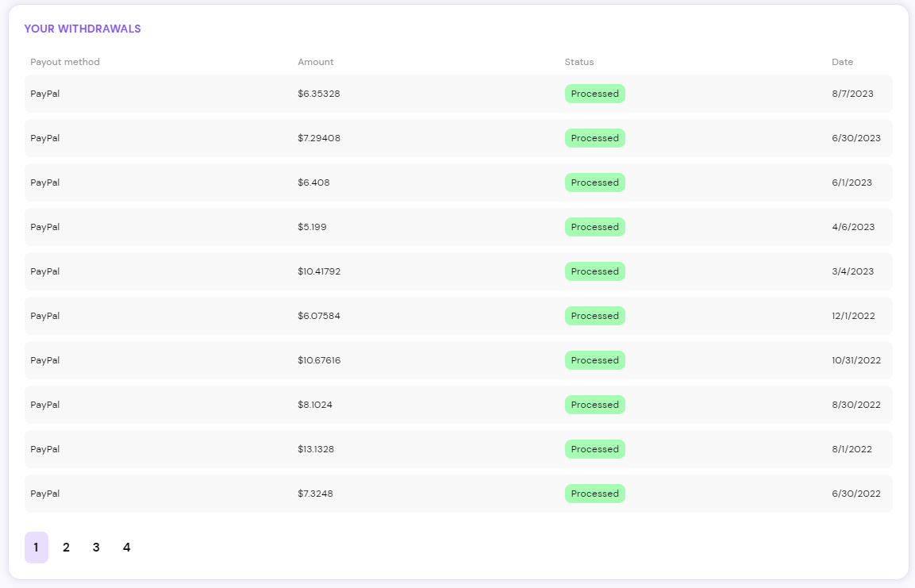The width and height of the screenshot is (915, 588).
Task: Click PayPal in the $6.35328 row
Action: coord(45,94)
